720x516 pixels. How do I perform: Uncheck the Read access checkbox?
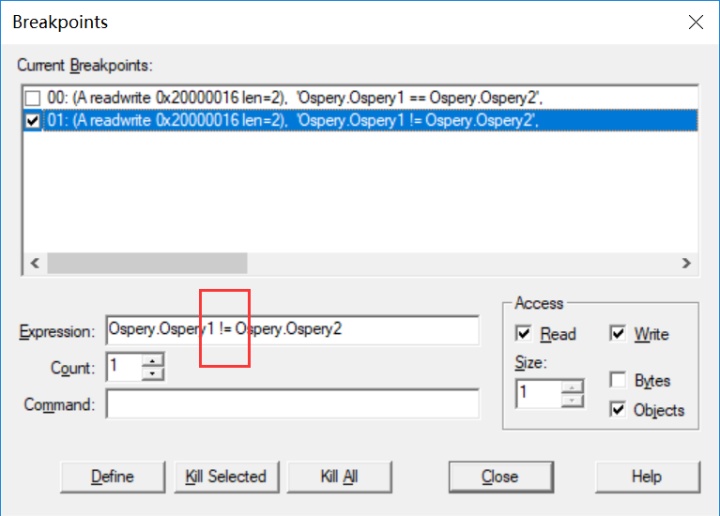(523, 333)
